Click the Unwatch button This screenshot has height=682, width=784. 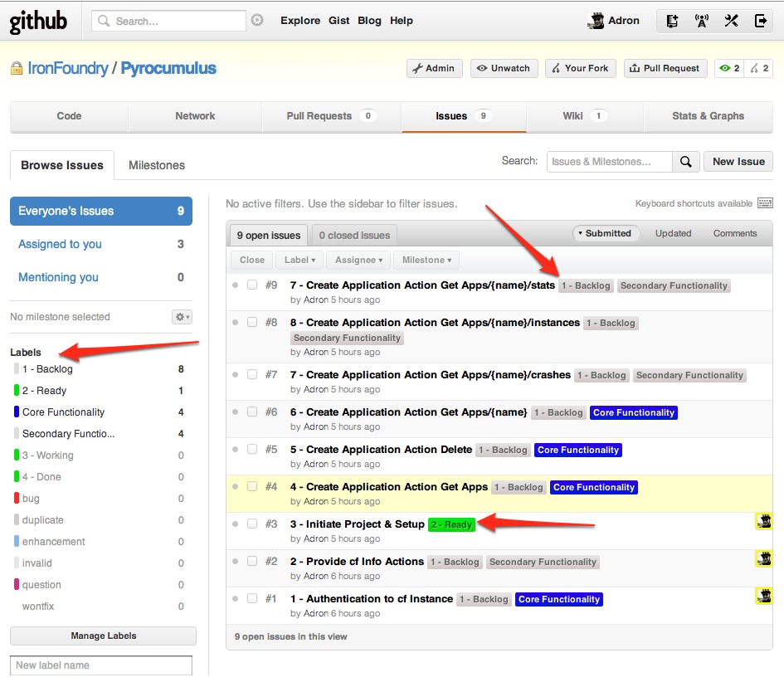click(504, 68)
